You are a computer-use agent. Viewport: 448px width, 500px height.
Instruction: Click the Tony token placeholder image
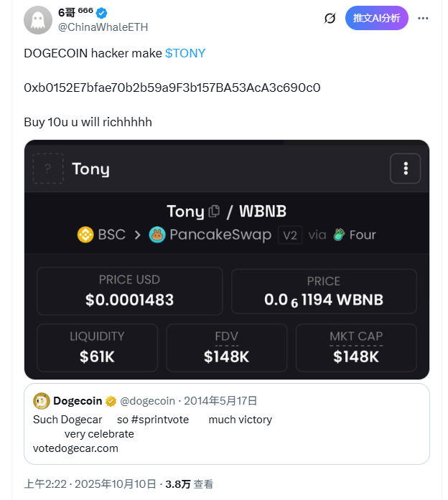tap(48, 169)
